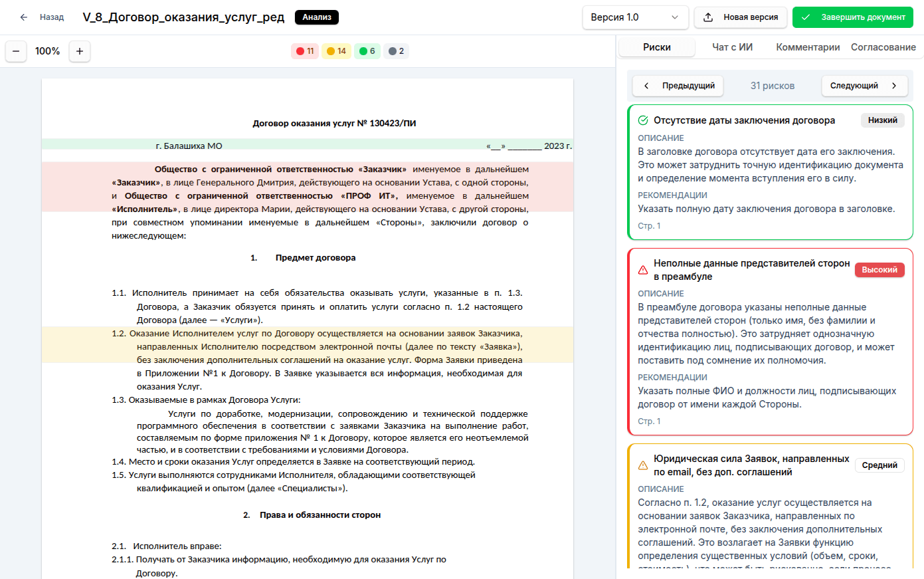Image resolution: width=924 pixels, height=579 pixels.
Task: Go to Следующий risk
Action: pyautogui.click(x=864, y=86)
